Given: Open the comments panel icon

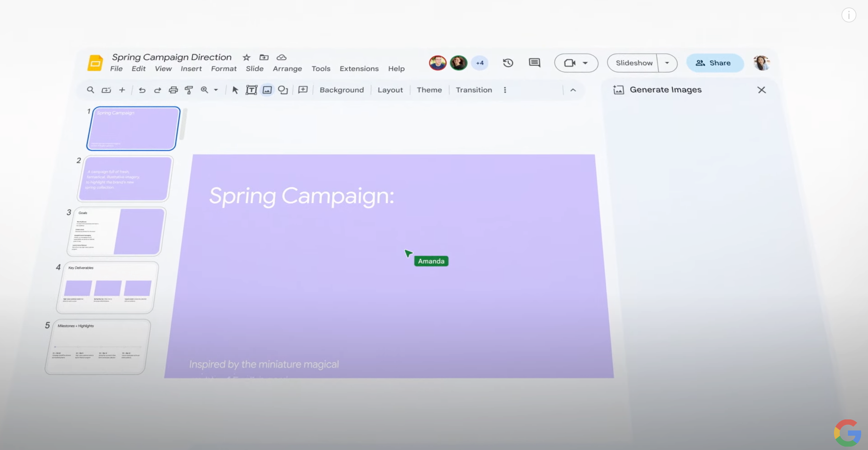Looking at the screenshot, I should [x=534, y=63].
